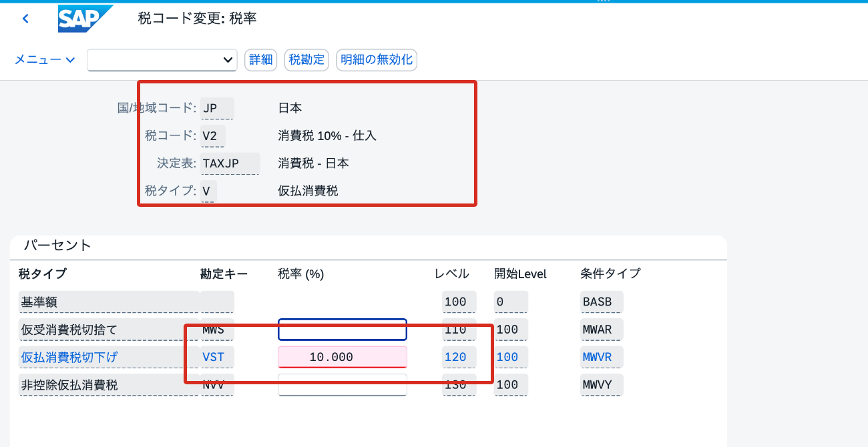The height and width of the screenshot is (447, 868).
Task: Select the 税タイプ field V
Action: (x=208, y=191)
